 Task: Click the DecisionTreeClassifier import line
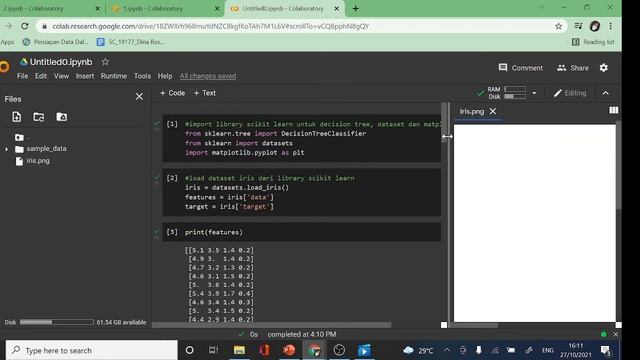point(276,133)
